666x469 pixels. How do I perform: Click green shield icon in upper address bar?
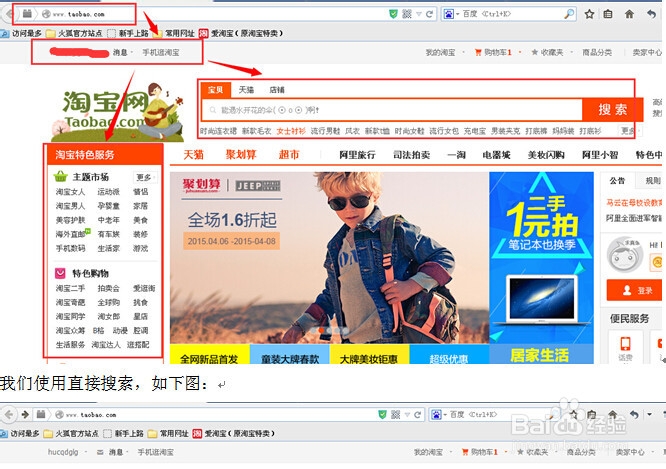click(x=393, y=14)
